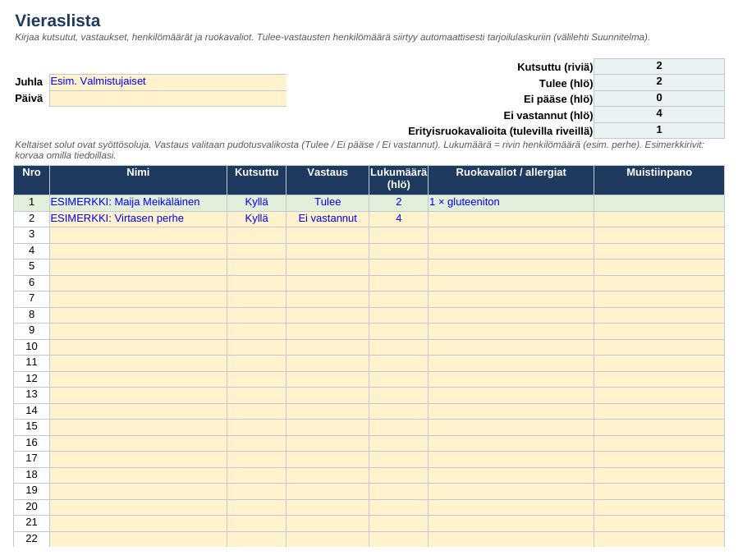Select the name cell ESIMERKKI: Maija Meikäläinen
Viewport: 738px width, 560px height.
(x=138, y=202)
